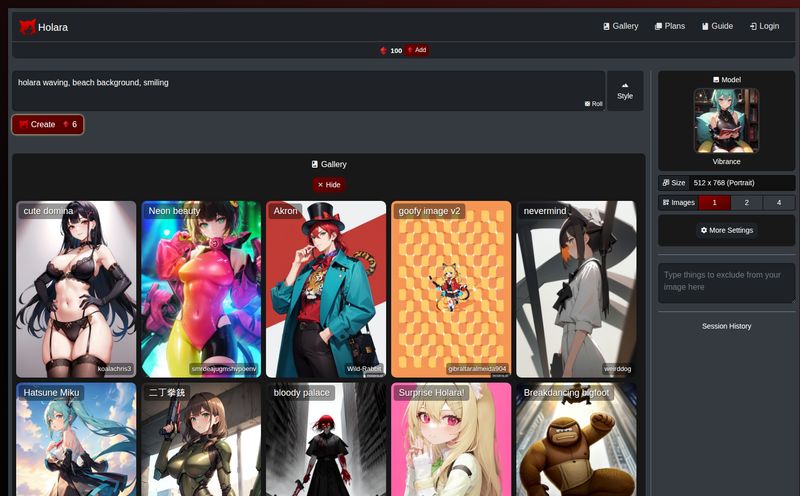Viewport: 800px width, 496px height.
Task: Select the Vibrance model thumbnail
Action: pos(726,120)
